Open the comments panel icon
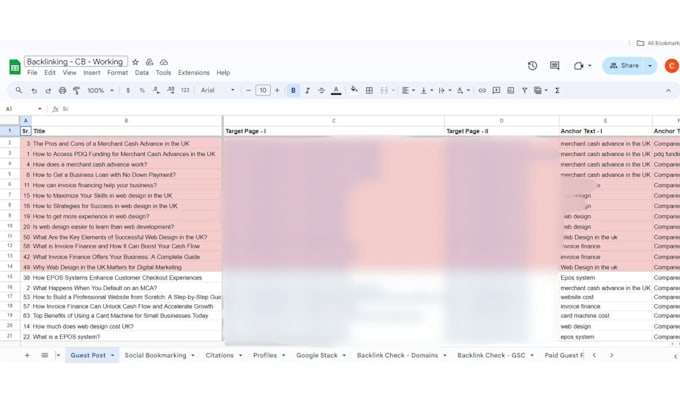 [x=555, y=65]
